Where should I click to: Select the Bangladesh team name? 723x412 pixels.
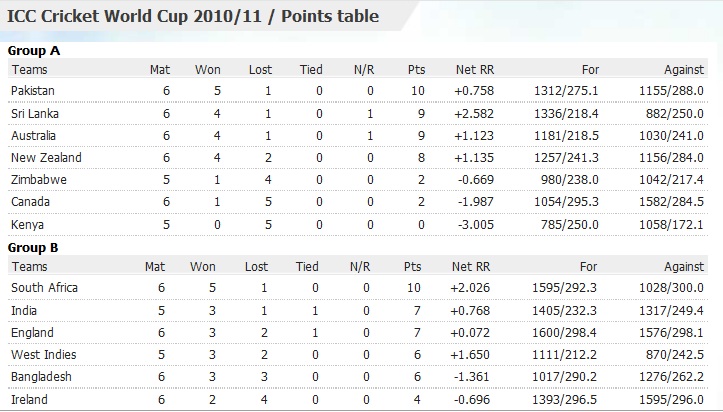pyautogui.click(x=42, y=377)
